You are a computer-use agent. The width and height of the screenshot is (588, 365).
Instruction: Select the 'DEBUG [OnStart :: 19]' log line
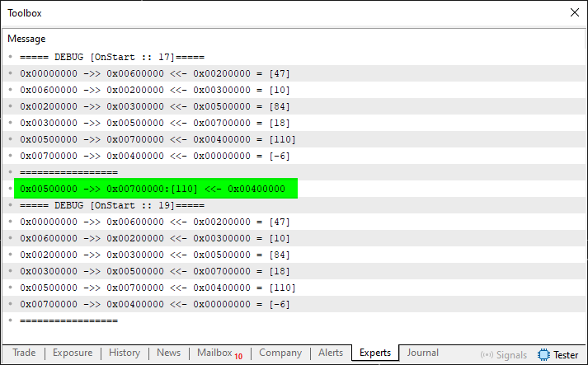pyautogui.click(x=294, y=205)
